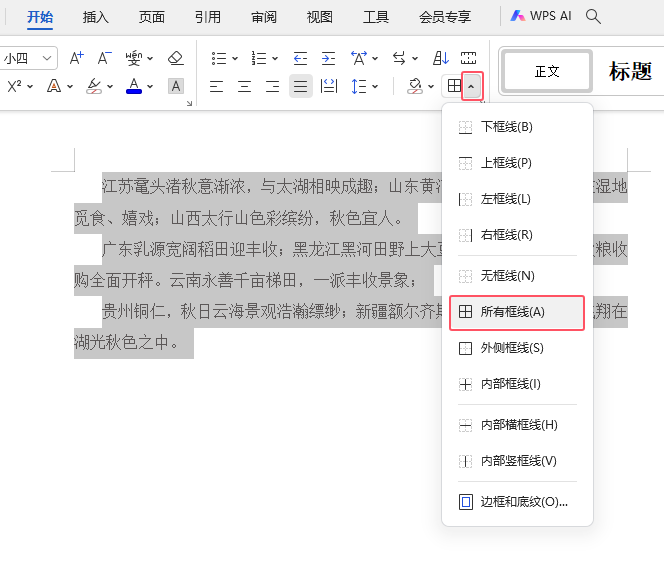Switch to the 页面 tab

click(x=152, y=17)
